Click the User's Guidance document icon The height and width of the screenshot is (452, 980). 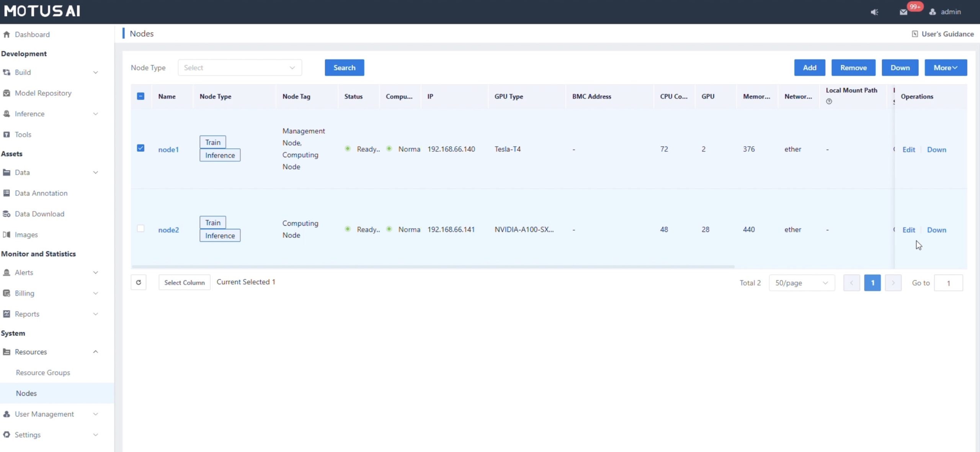click(915, 34)
